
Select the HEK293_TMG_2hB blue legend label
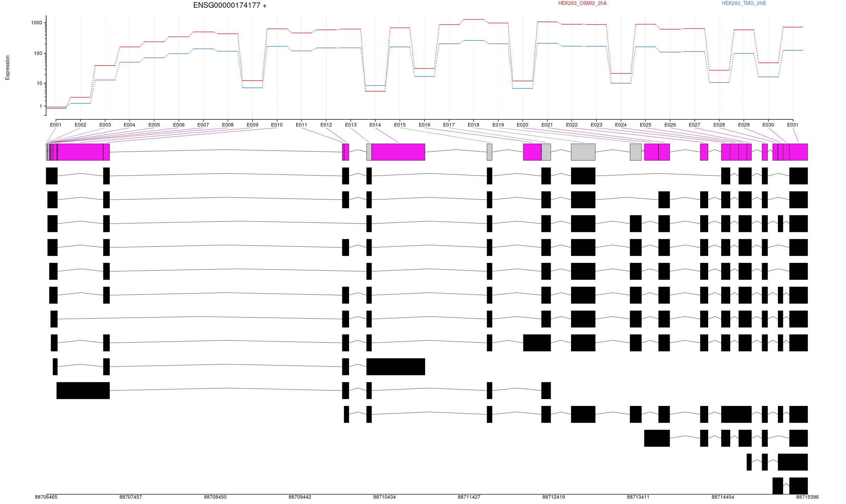tap(744, 3)
